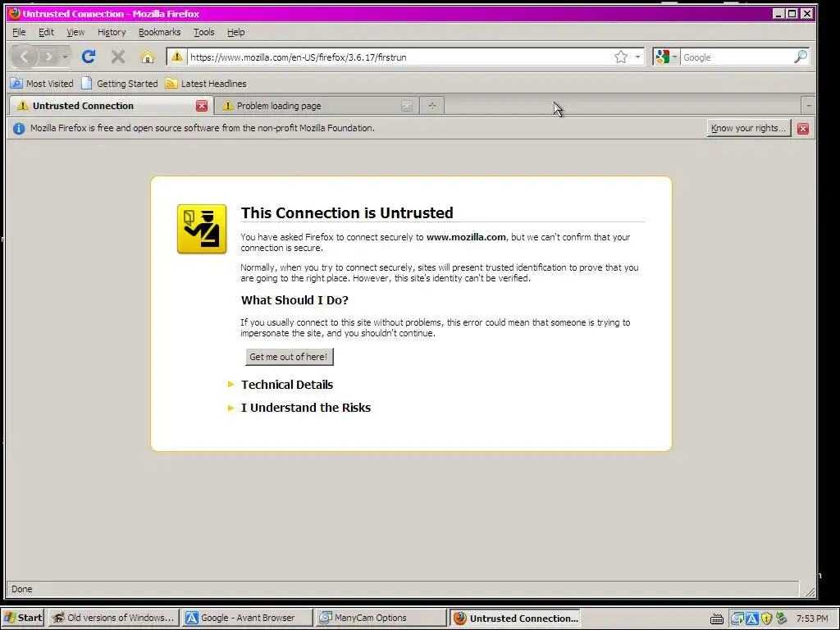
Task: Close the Untrusted Connection tab
Action: click(202, 106)
